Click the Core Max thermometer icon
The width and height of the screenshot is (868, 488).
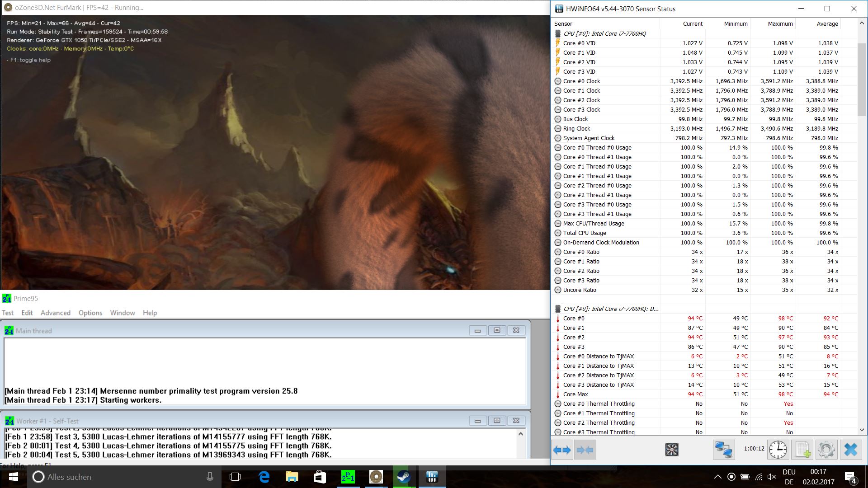point(558,394)
